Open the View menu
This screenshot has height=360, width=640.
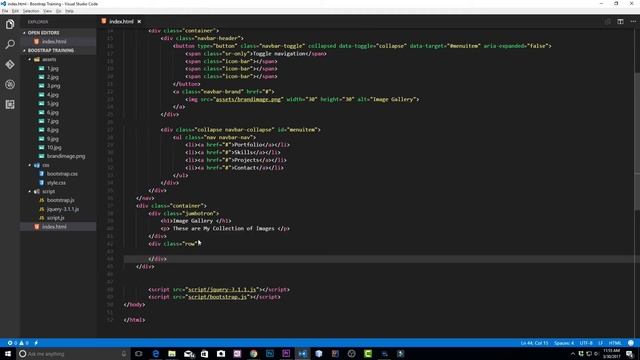click(x=48, y=11)
